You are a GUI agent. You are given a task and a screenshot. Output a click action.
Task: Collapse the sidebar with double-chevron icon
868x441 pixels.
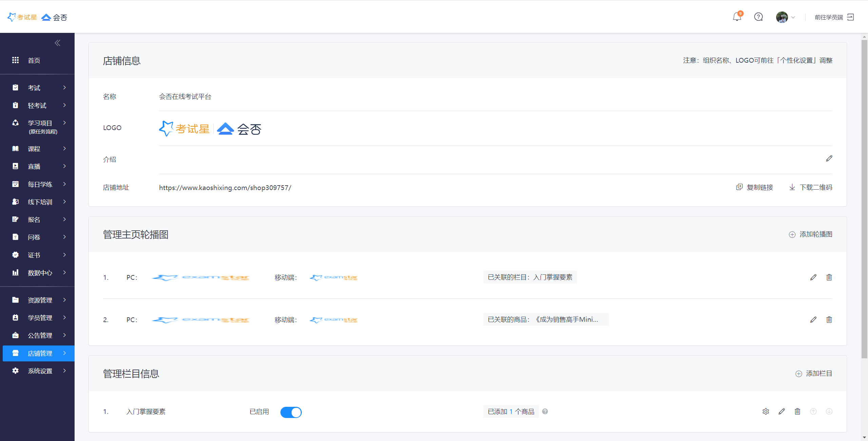[x=57, y=43]
